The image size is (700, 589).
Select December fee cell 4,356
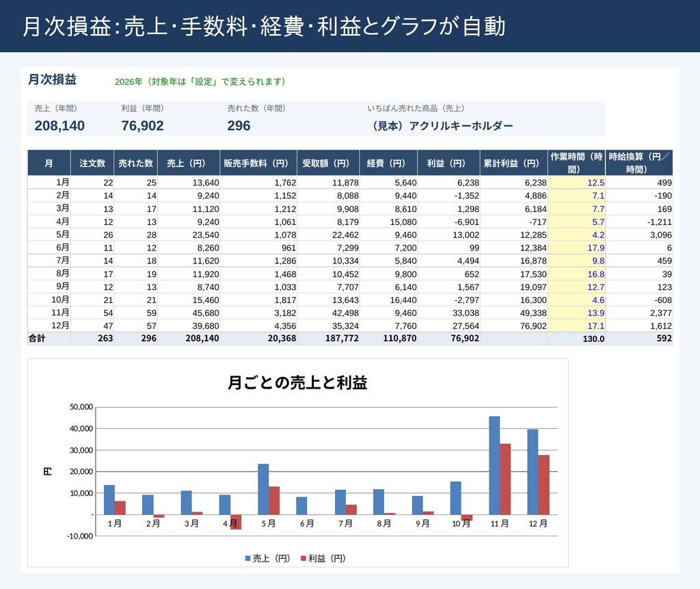[258, 326]
